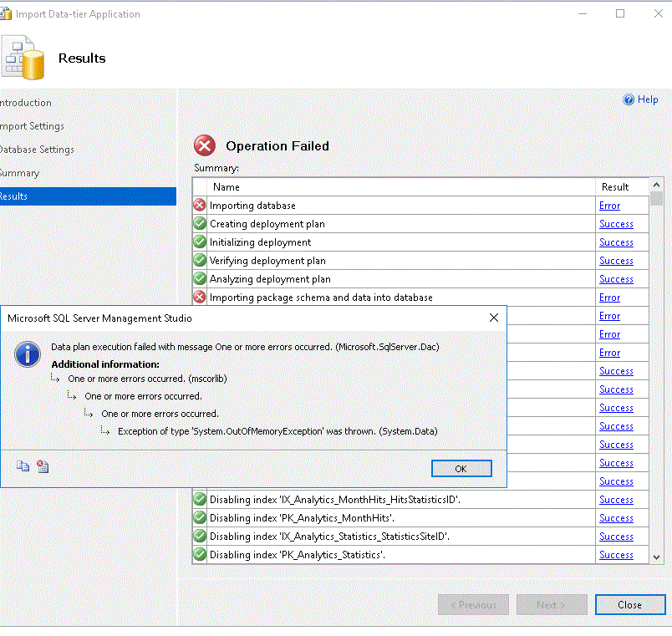This screenshot has height=636, width=672.
Task: Click the results list scrollbar
Action: (656, 201)
